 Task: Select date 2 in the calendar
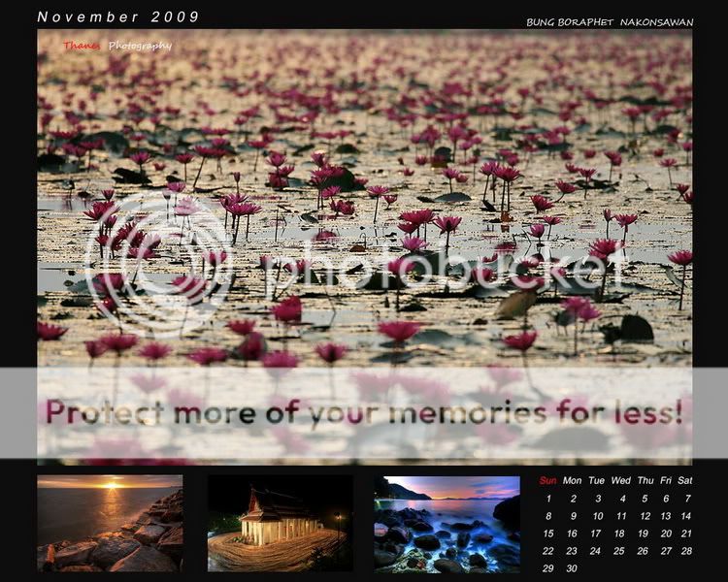coord(574,499)
